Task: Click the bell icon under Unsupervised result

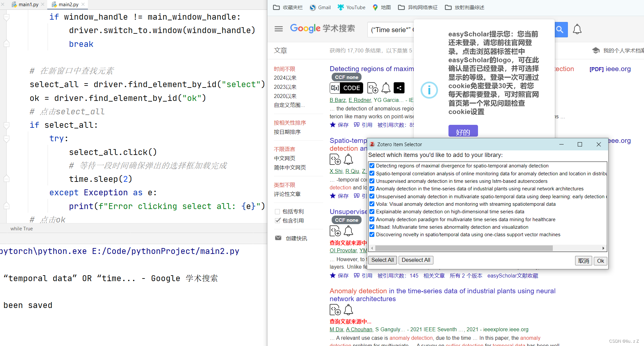Action: [x=348, y=231]
